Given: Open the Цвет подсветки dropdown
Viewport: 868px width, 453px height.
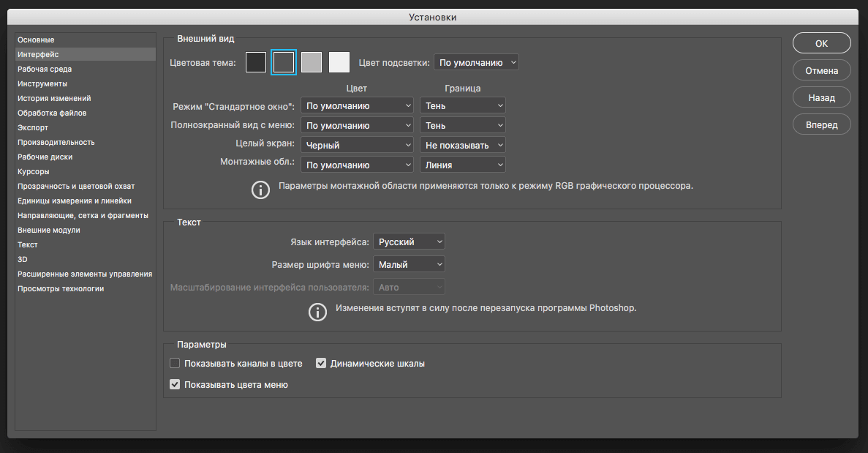Looking at the screenshot, I should tap(476, 63).
